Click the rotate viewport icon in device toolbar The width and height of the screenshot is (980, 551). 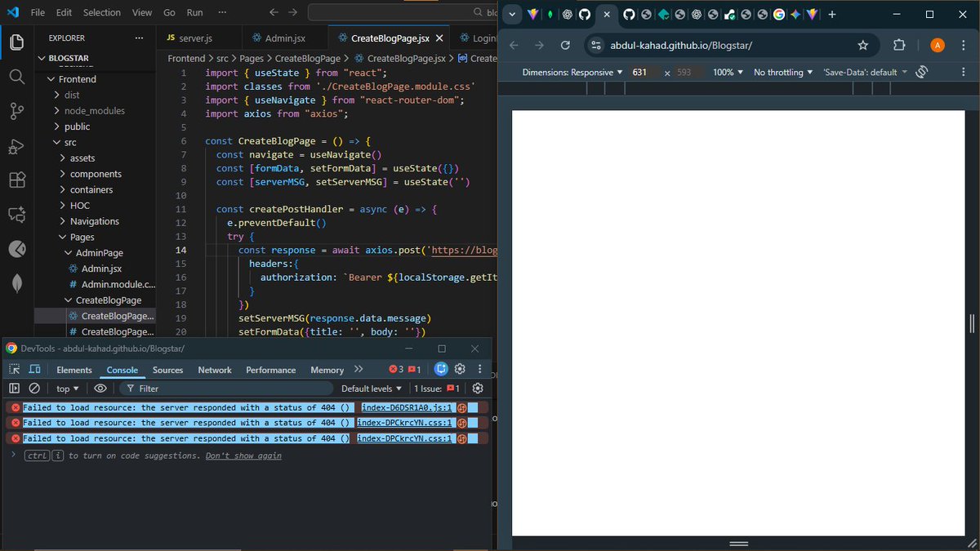click(x=921, y=72)
